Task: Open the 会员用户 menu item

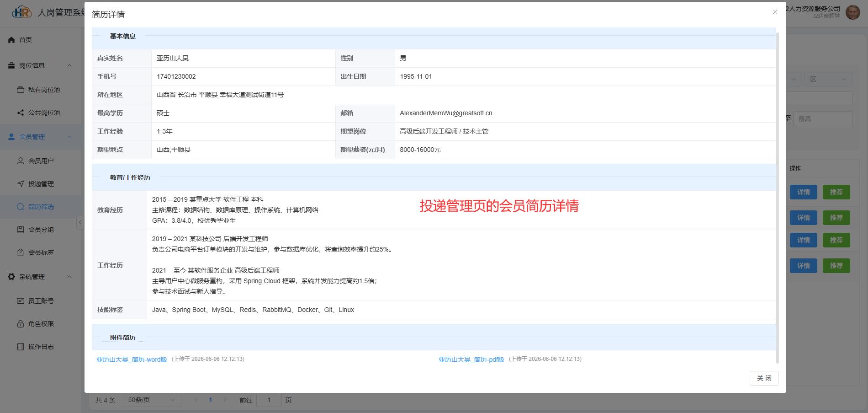Action: pos(41,161)
